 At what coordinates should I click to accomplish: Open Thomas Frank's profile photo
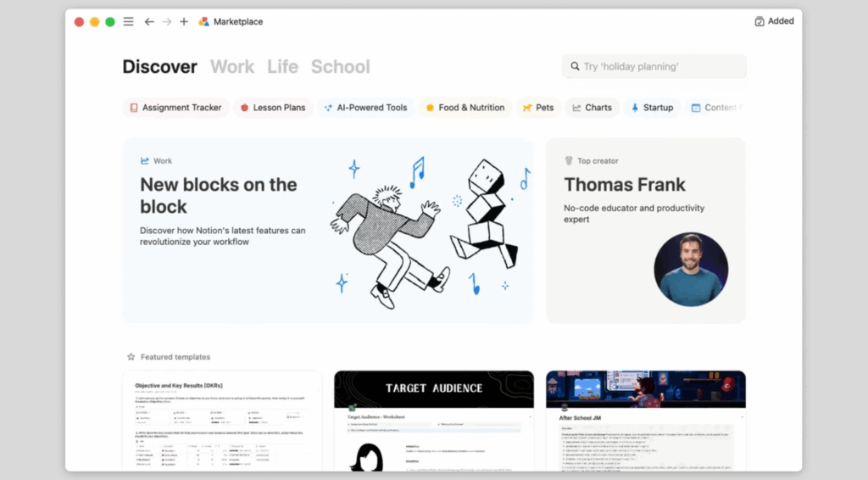pos(691,270)
